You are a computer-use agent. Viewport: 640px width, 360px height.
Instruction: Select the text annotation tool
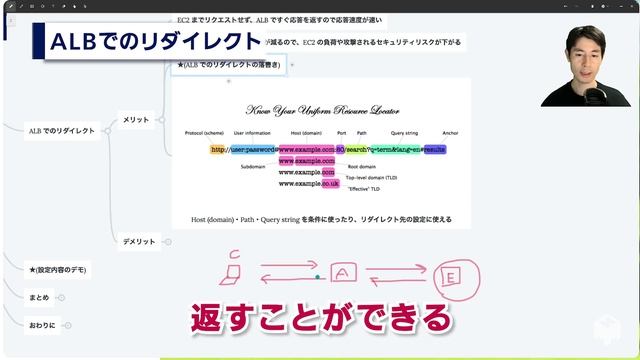point(53,6)
